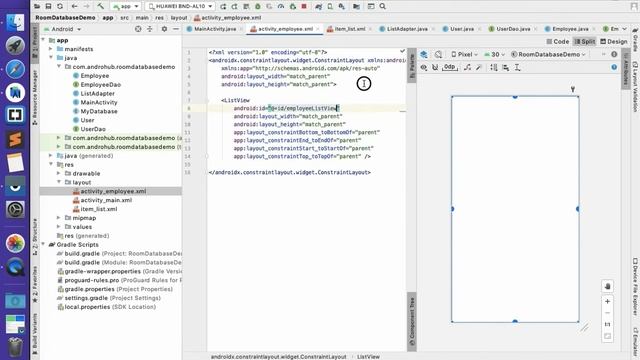This screenshot has width=640, height=360.
Task: Click the Design Surface layers icon
Action: point(424,54)
